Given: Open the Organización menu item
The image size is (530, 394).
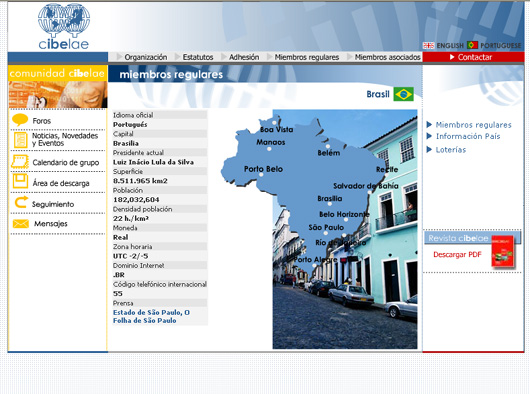Looking at the screenshot, I should point(146,57).
